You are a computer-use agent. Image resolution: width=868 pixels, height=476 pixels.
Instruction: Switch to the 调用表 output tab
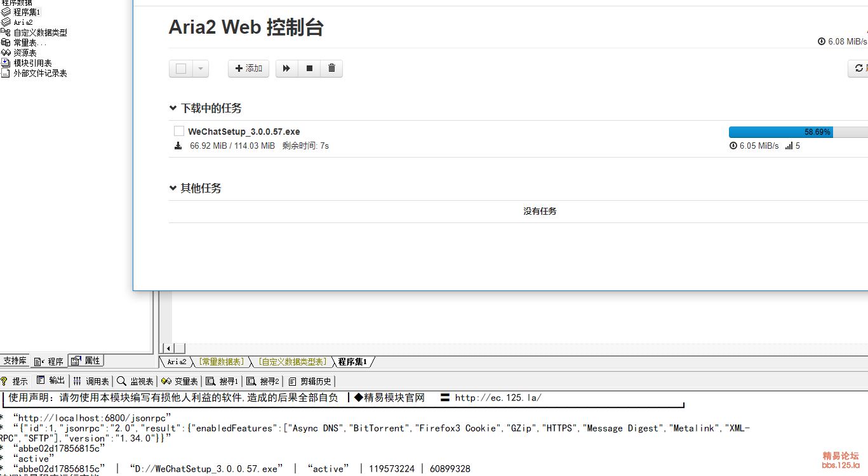[91, 381]
